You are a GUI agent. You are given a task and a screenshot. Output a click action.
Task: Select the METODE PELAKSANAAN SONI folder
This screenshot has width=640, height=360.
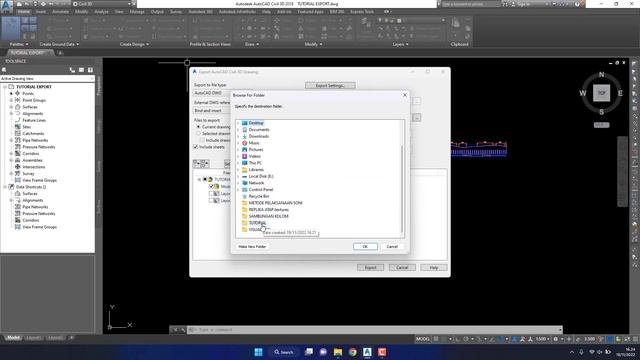[275, 203]
